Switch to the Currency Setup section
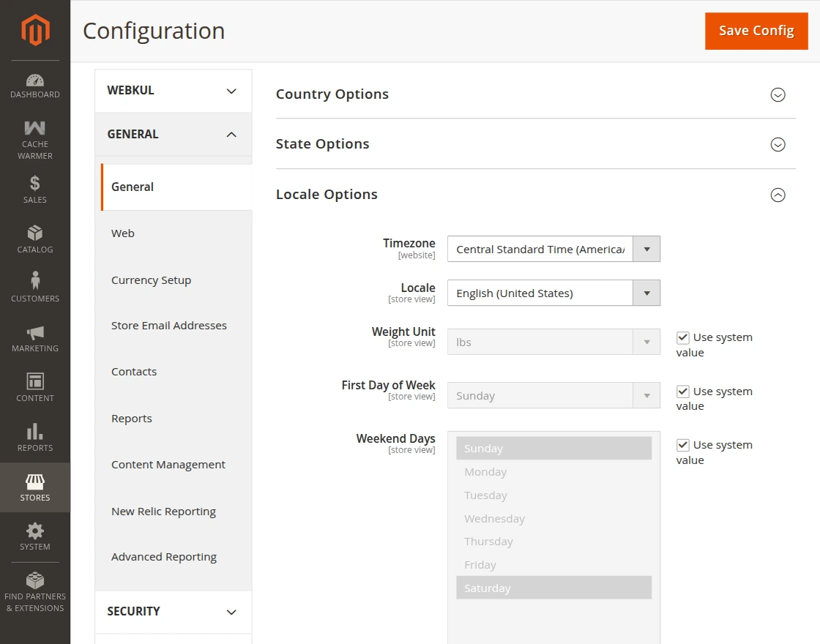 click(x=151, y=280)
